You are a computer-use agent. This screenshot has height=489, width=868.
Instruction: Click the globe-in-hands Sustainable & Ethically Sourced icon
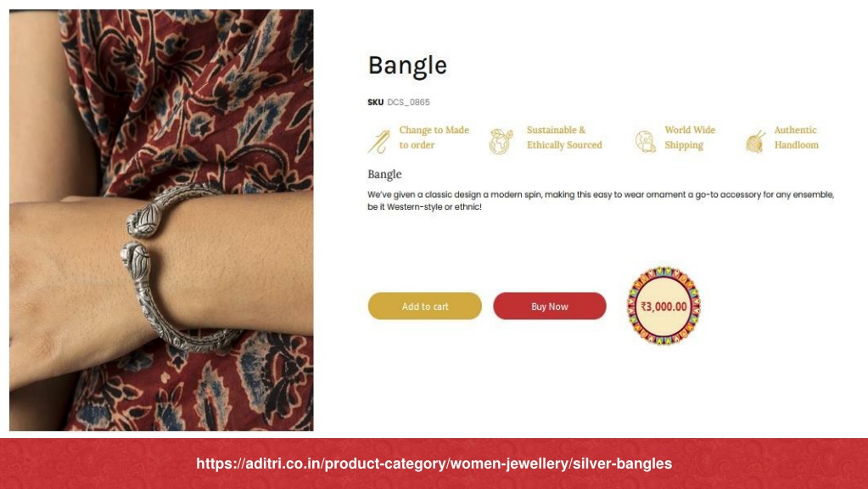[501, 141]
